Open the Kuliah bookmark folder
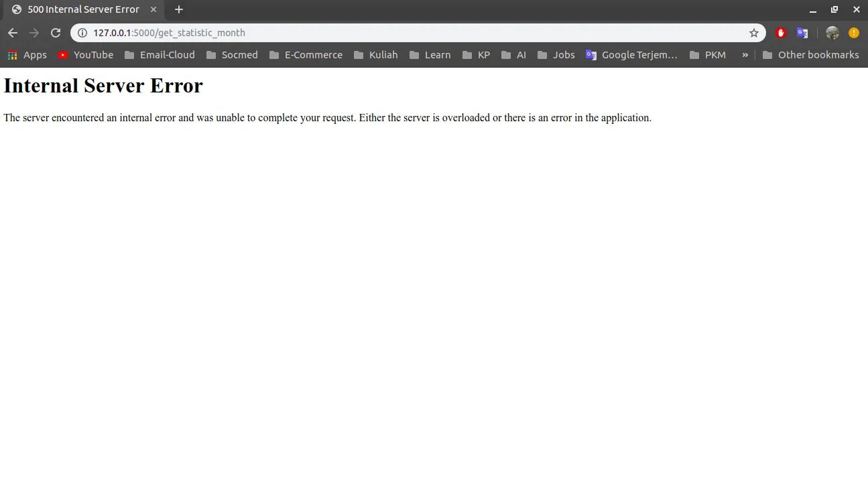Screen dimensions: 868x477 click(x=375, y=55)
